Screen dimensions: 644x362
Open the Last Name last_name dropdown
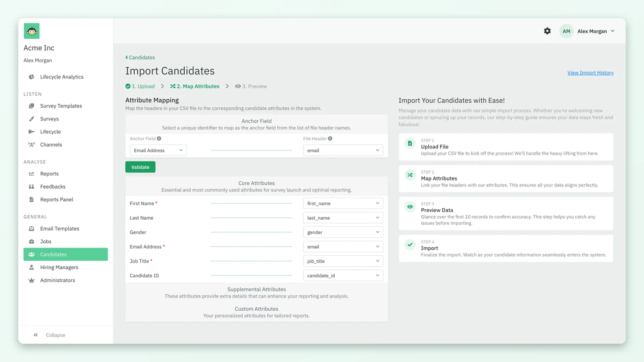pos(343,218)
